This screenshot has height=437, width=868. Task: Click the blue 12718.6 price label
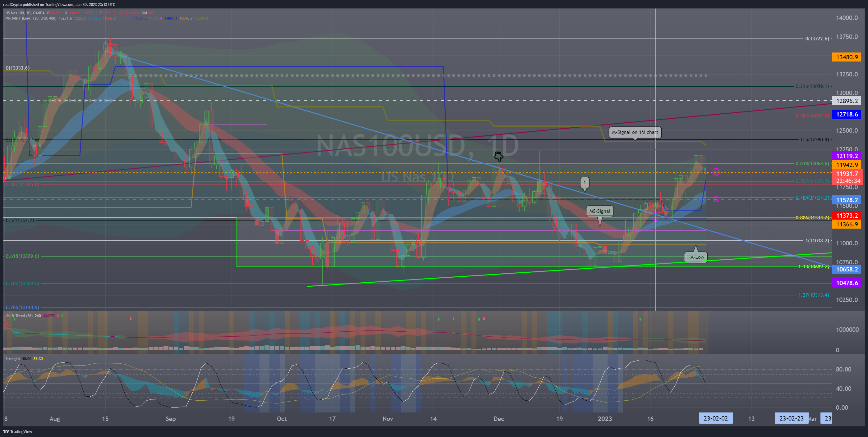847,115
